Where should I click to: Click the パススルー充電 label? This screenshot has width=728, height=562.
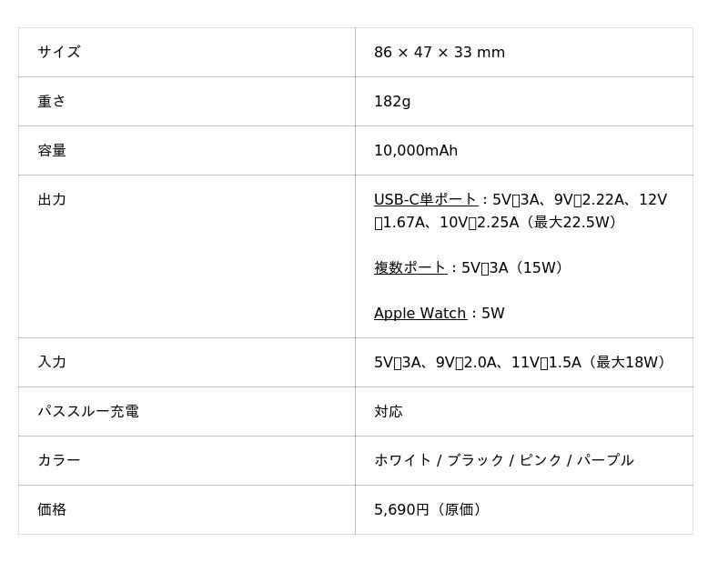88,412
